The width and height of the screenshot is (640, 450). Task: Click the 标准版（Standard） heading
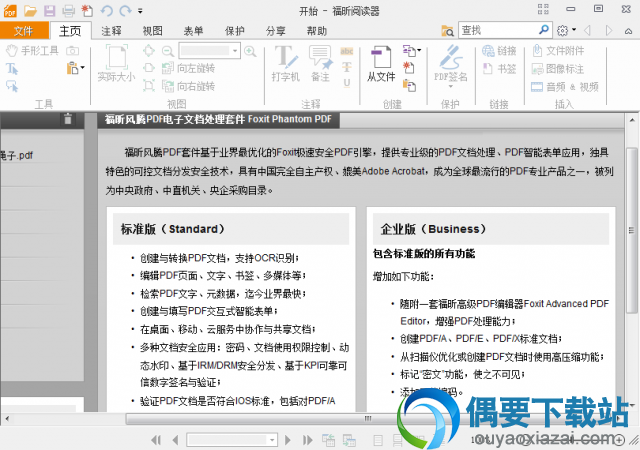click(x=173, y=229)
